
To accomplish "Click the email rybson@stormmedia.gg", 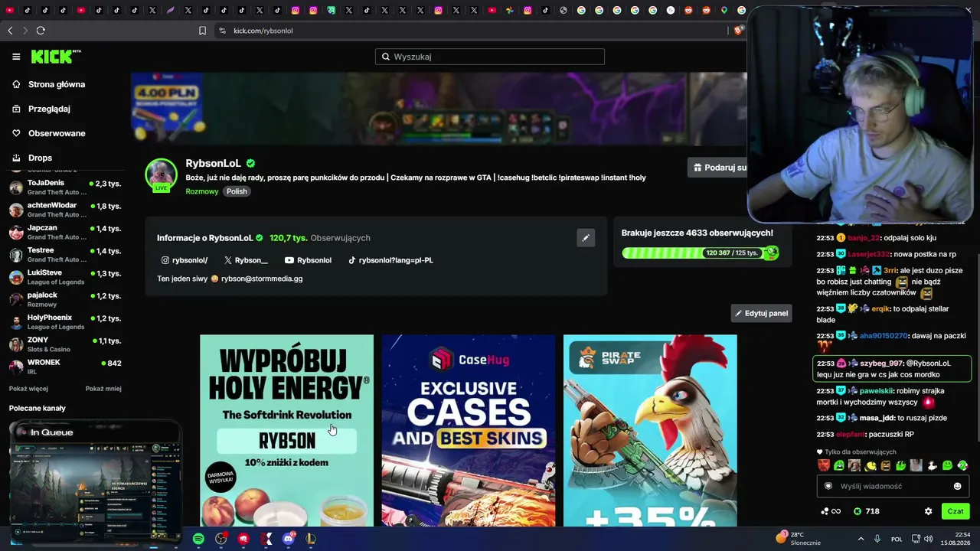I will coord(262,279).
